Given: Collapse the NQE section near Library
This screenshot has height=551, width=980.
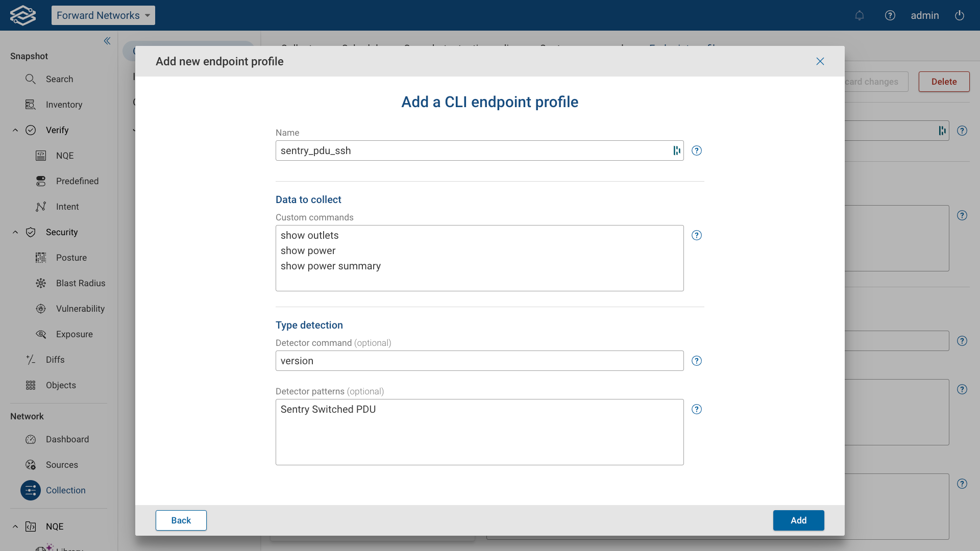Looking at the screenshot, I should click(x=15, y=527).
